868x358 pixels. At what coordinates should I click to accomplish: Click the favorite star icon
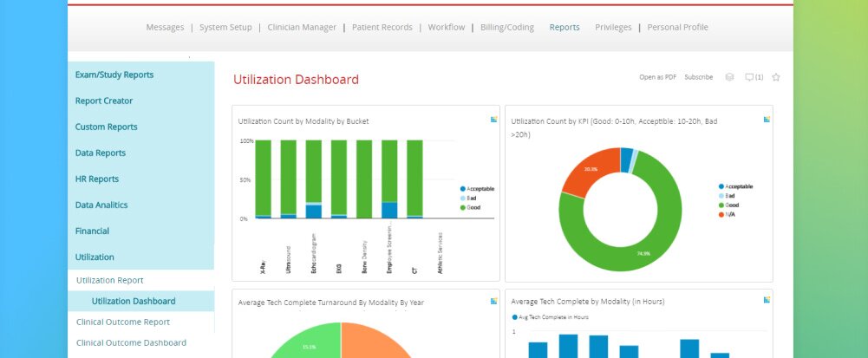point(776,77)
